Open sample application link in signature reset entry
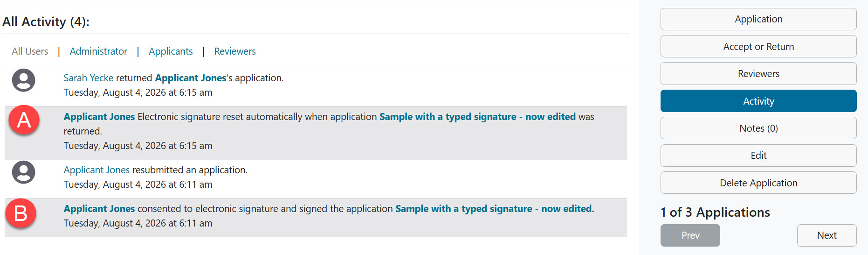Screen dimensions: 868x255 click(477, 117)
